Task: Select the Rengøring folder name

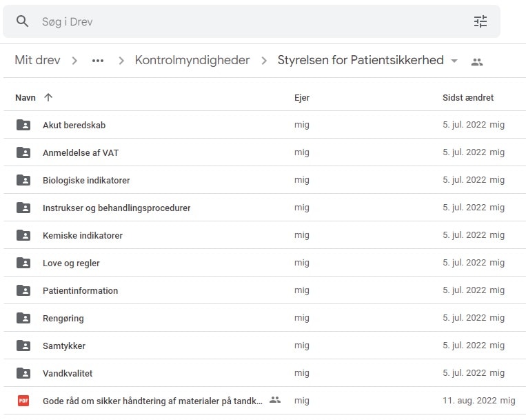Action: click(x=63, y=319)
